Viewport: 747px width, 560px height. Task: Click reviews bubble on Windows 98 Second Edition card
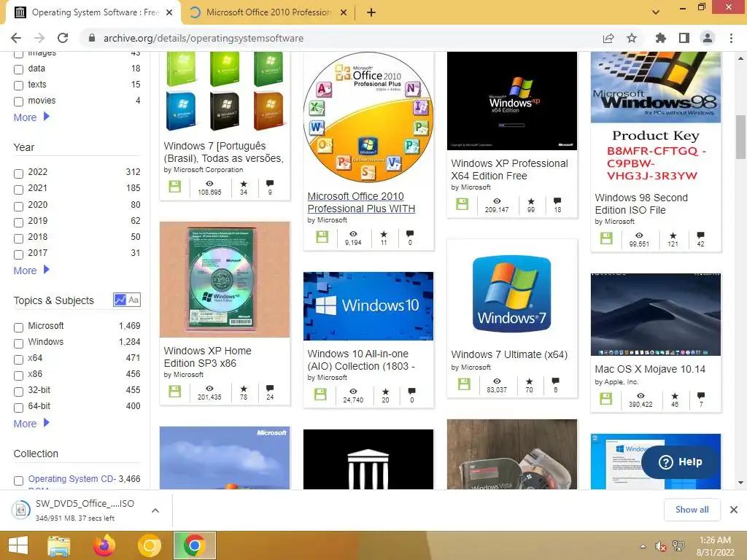tap(700, 236)
